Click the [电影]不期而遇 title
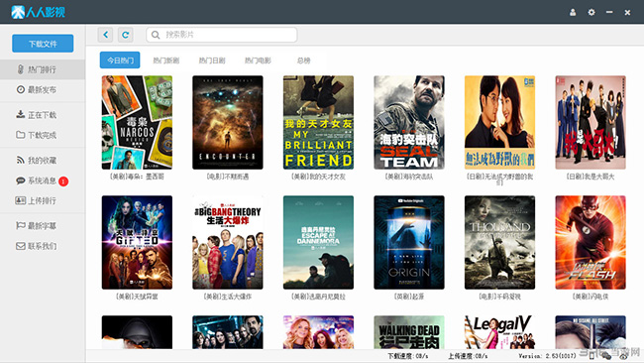The width and height of the screenshot is (644, 363). coord(228,177)
